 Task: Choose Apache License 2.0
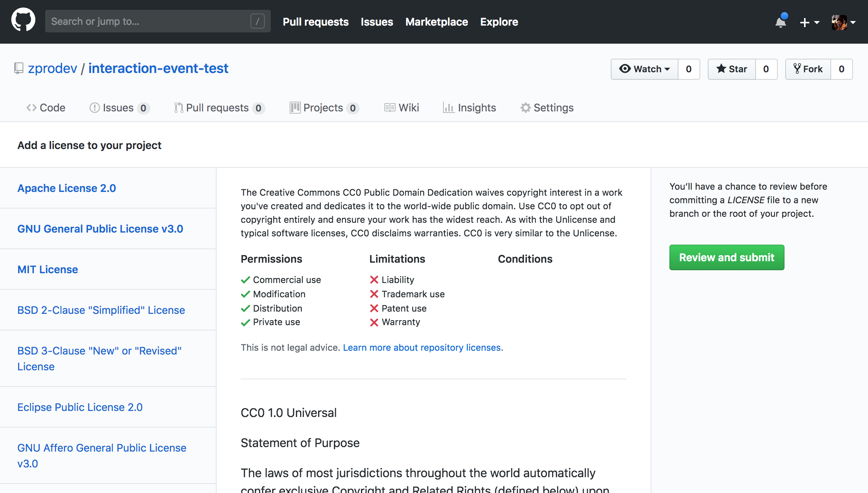(x=67, y=188)
